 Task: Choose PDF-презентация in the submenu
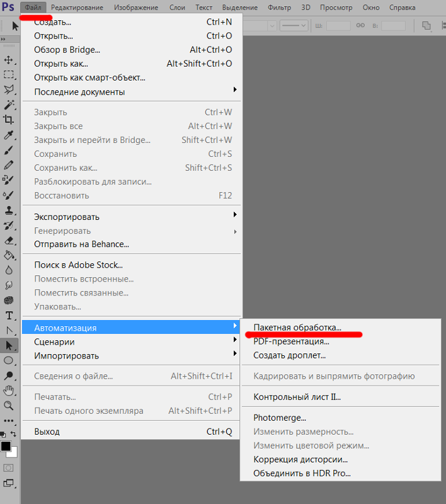point(341,341)
